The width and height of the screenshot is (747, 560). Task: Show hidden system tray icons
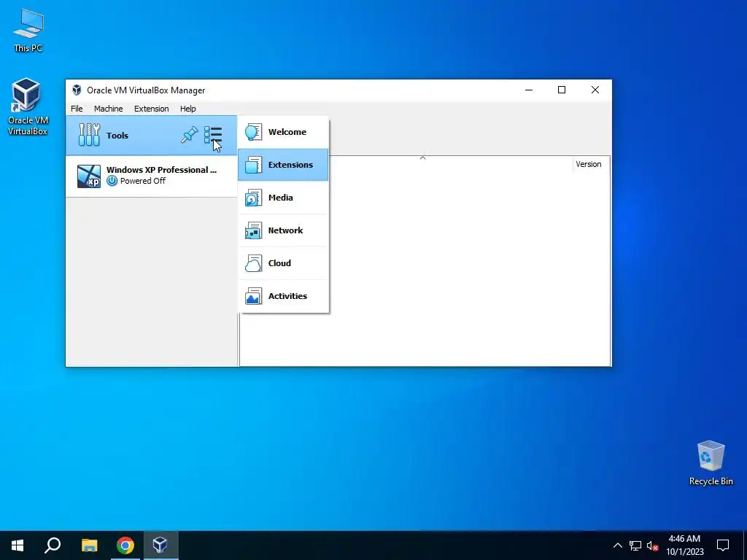pos(617,545)
